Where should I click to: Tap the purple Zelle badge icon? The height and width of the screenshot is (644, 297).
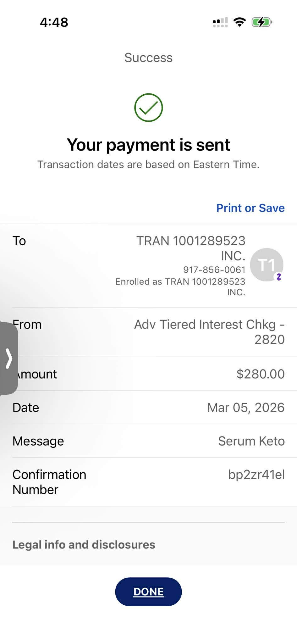click(279, 277)
